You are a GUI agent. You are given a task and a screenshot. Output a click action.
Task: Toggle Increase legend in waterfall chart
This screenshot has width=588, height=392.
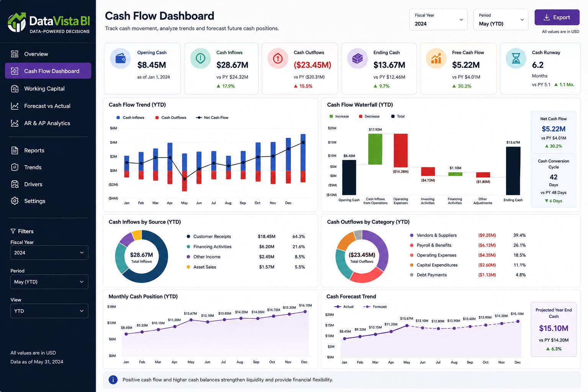(339, 116)
